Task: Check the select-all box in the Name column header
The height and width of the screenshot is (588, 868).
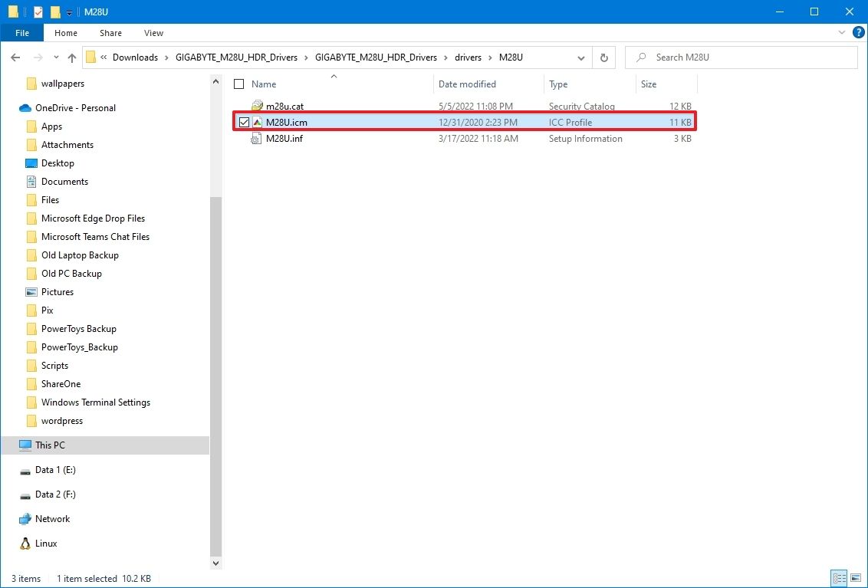Action: click(x=238, y=84)
